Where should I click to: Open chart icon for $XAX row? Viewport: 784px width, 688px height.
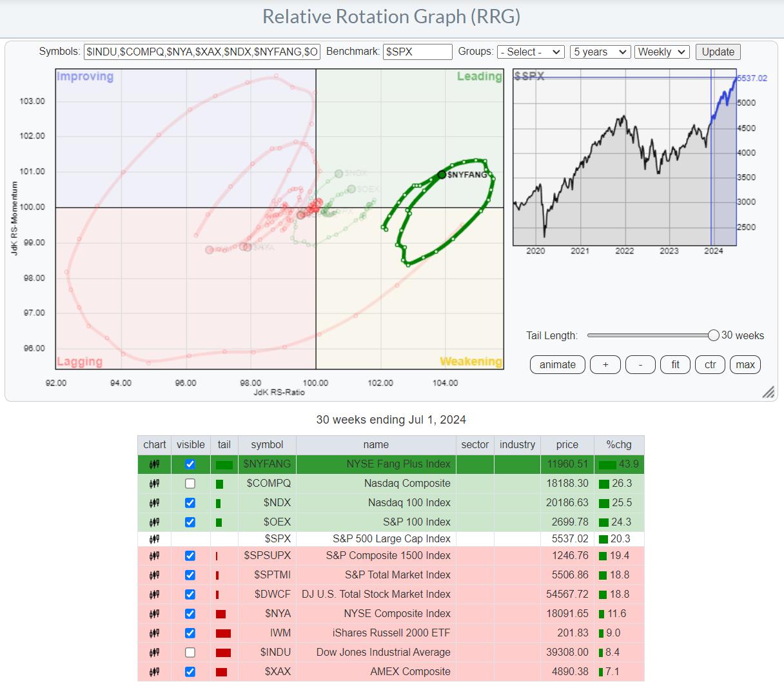[x=155, y=672]
